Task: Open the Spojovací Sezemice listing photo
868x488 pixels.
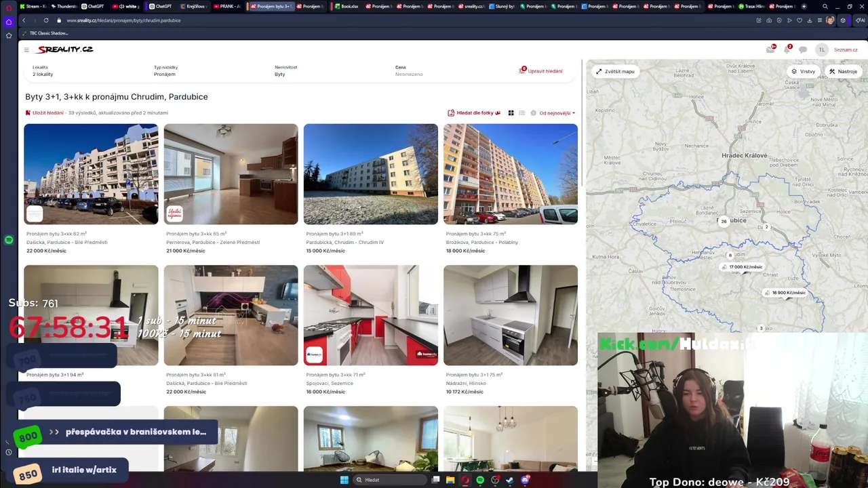Action: point(370,315)
